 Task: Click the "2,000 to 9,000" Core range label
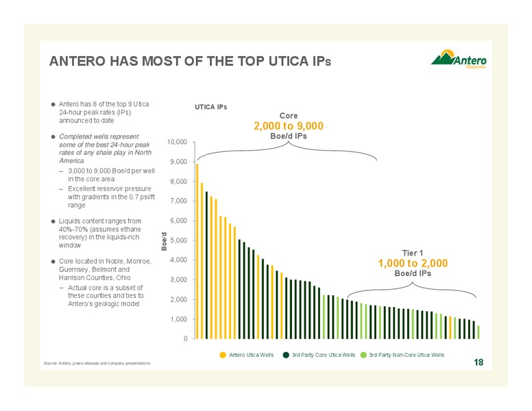pos(289,126)
